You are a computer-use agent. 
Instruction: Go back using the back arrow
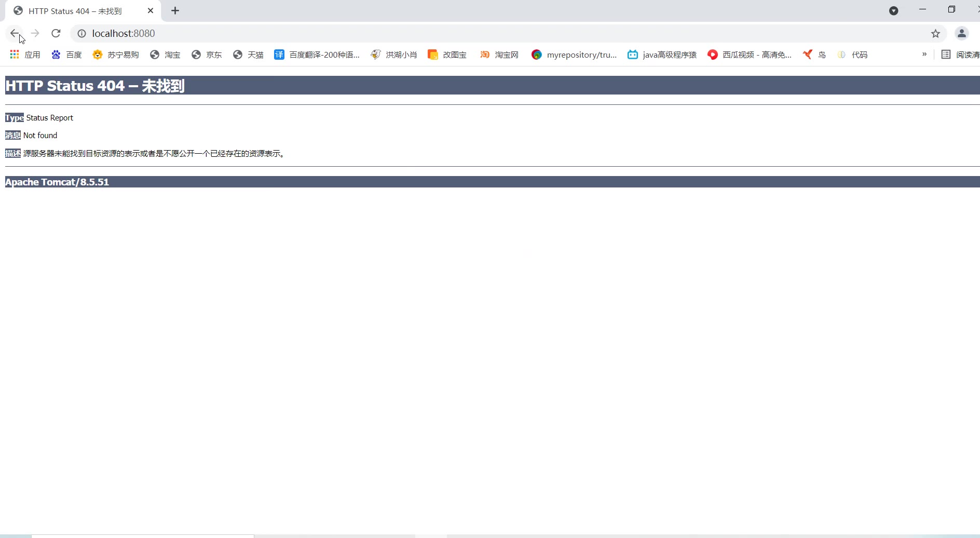point(15,33)
